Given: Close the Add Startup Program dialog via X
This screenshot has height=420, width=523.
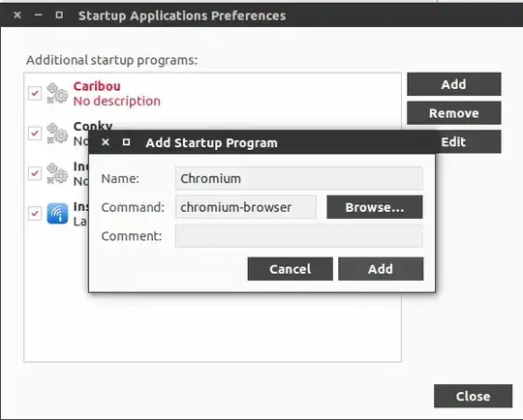Looking at the screenshot, I should tap(106, 142).
